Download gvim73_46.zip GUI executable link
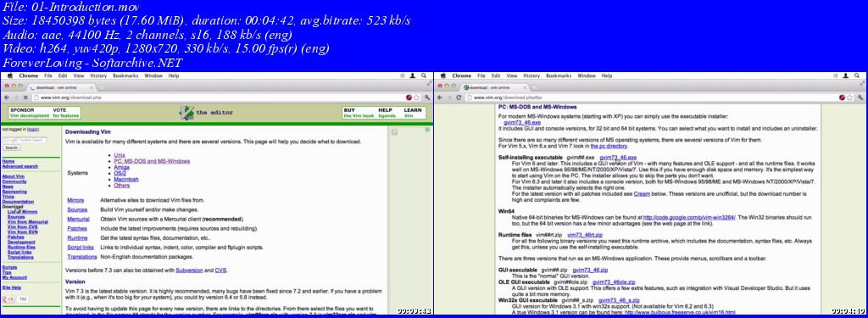Screen dimensions: 868x318 [589, 270]
